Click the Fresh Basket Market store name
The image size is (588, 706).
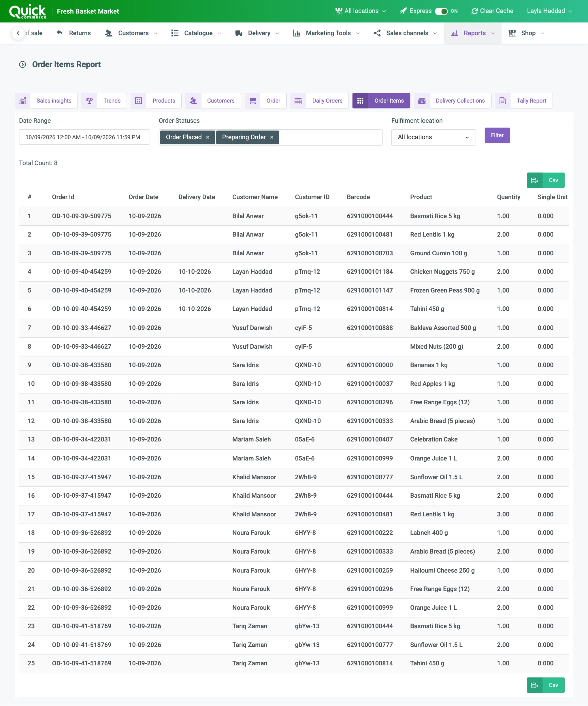point(88,11)
